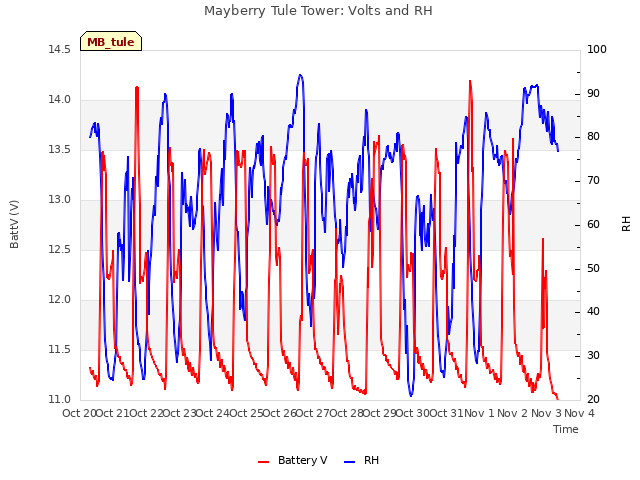Click the 14.5 tick on BattV axis
This screenshot has width=640, height=480.
[60, 49]
